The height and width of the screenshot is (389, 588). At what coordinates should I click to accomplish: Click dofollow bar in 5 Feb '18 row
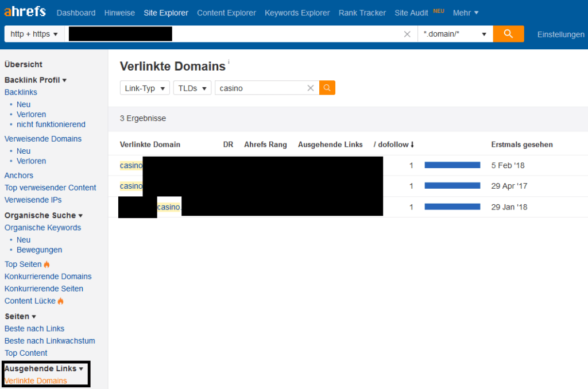pyautogui.click(x=452, y=165)
